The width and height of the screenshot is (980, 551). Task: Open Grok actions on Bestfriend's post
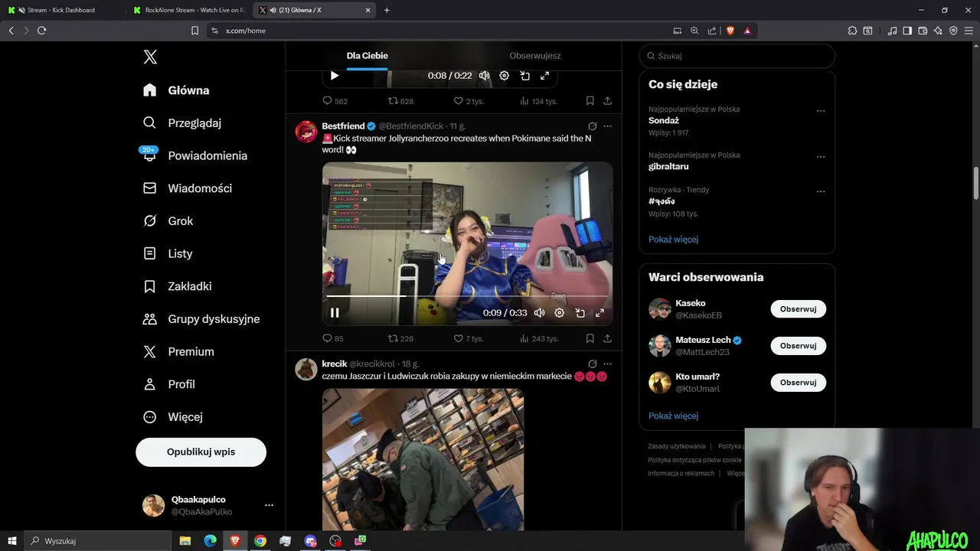[x=592, y=126]
